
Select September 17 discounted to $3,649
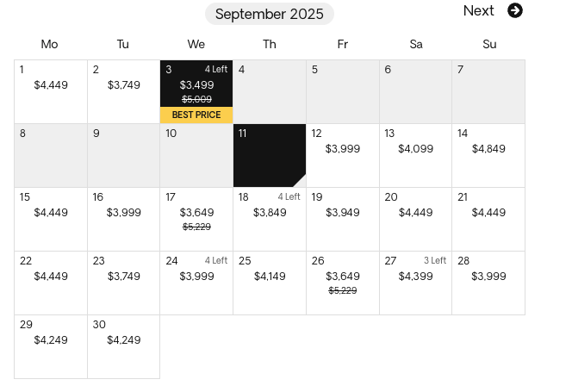[x=196, y=220]
